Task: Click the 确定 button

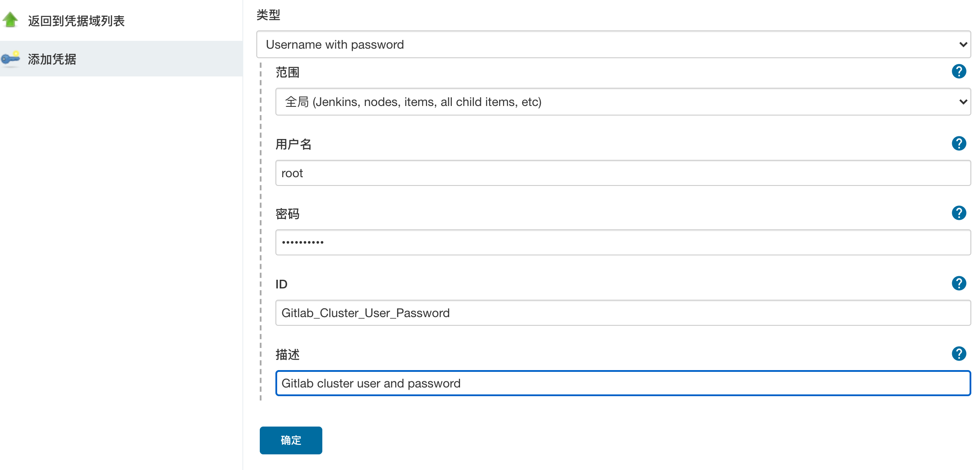Action: point(291,440)
